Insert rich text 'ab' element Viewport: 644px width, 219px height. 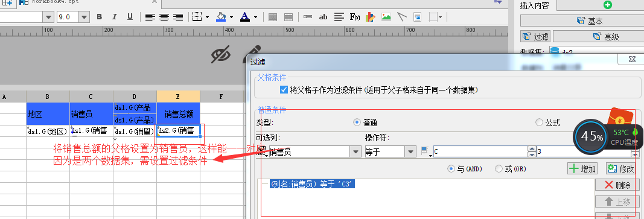tap(324, 17)
